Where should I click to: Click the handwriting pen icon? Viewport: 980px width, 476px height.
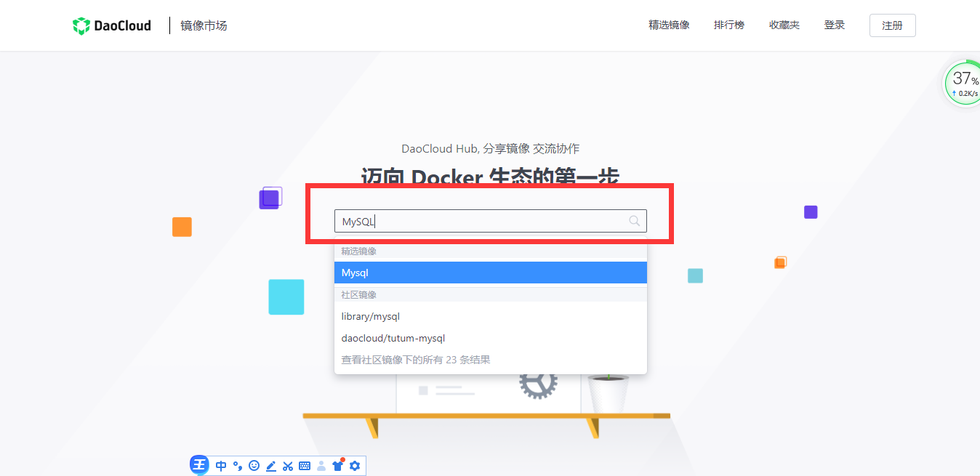(x=271, y=466)
